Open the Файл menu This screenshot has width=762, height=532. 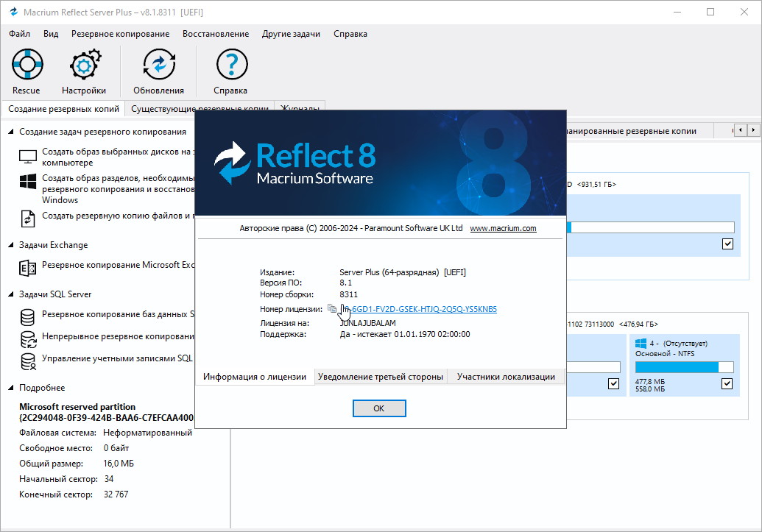pyautogui.click(x=19, y=34)
